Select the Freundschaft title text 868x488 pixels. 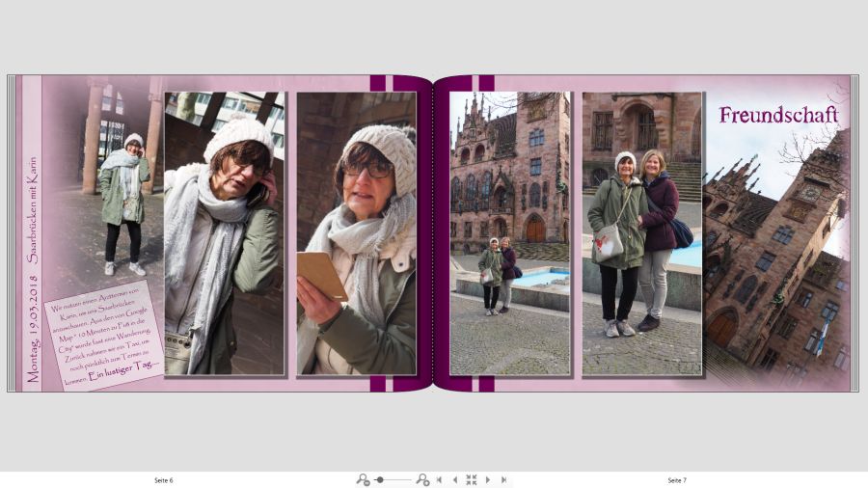tap(778, 116)
